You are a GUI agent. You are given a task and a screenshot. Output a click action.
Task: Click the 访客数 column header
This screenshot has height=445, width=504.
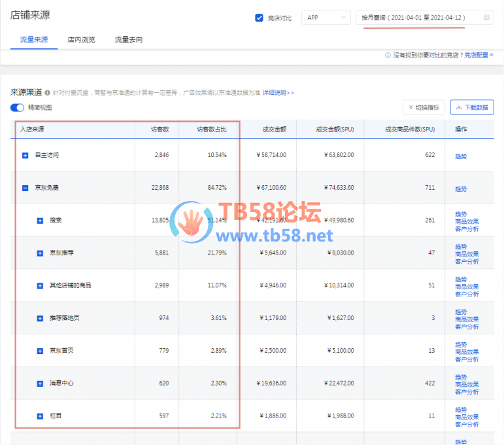pos(160,130)
